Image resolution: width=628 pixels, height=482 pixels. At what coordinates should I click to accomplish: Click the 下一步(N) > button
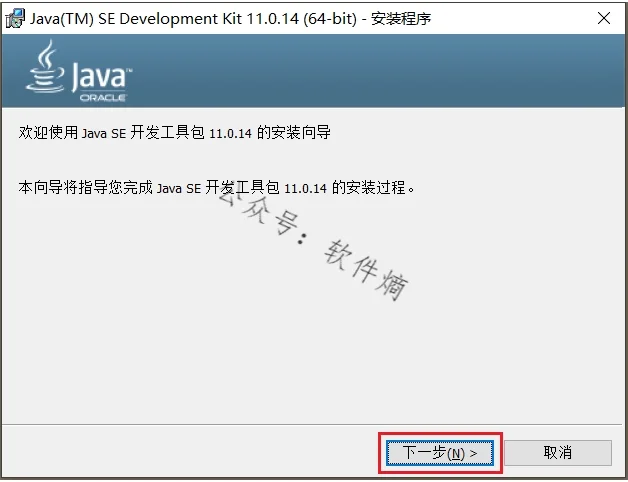[x=440, y=453]
